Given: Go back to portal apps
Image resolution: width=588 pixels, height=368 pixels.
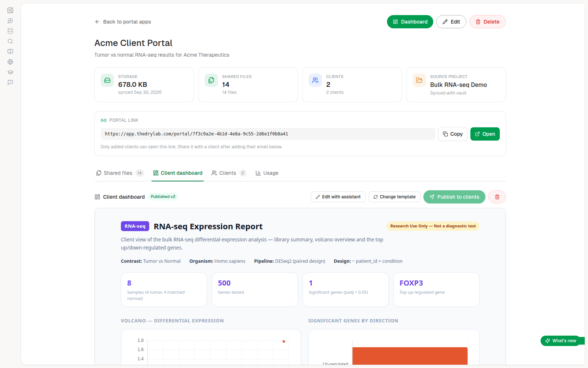Looking at the screenshot, I should (123, 22).
